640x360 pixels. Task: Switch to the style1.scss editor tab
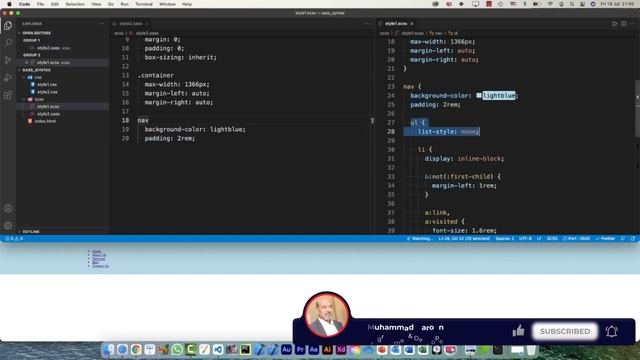click(x=396, y=24)
